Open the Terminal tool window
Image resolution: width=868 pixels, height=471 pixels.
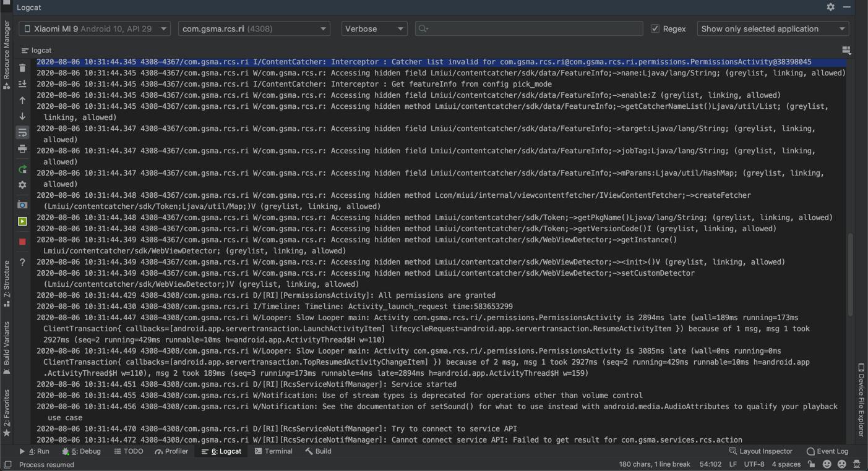click(x=273, y=451)
